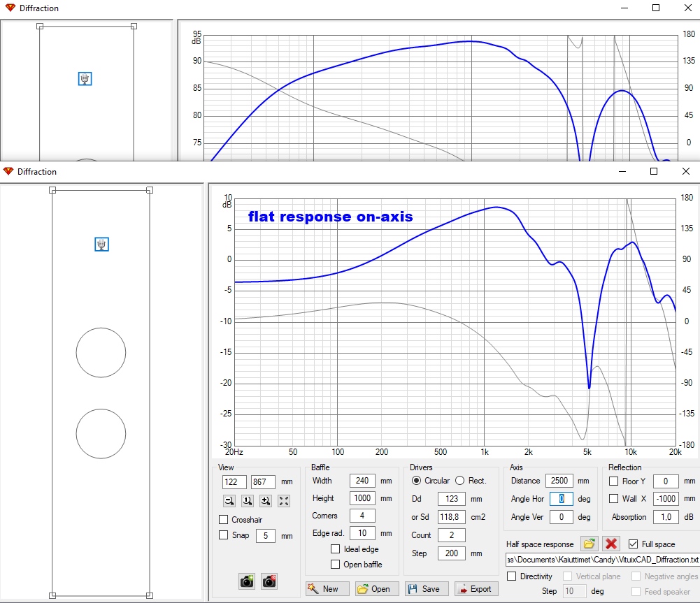Click the add snapshot camera icon
The image size is (700, 603).
pyautogui.click(x=247, y=581)
